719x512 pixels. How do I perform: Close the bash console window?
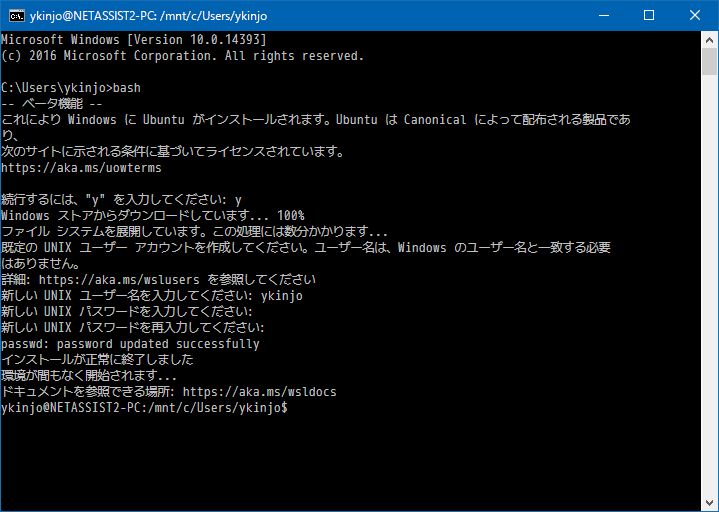pyautogui.click(x=694, y=15)
